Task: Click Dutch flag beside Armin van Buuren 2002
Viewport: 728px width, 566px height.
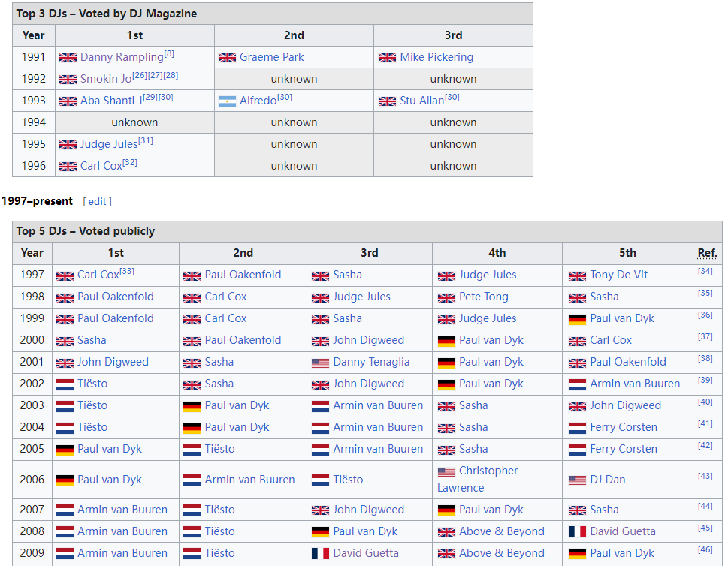Action: point(577,384)
